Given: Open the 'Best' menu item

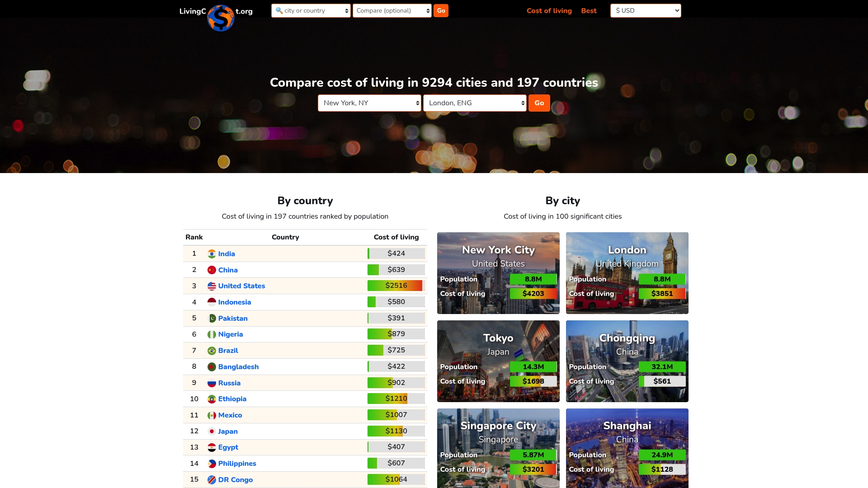Looking at the screenshot, I should coord(589,10).
